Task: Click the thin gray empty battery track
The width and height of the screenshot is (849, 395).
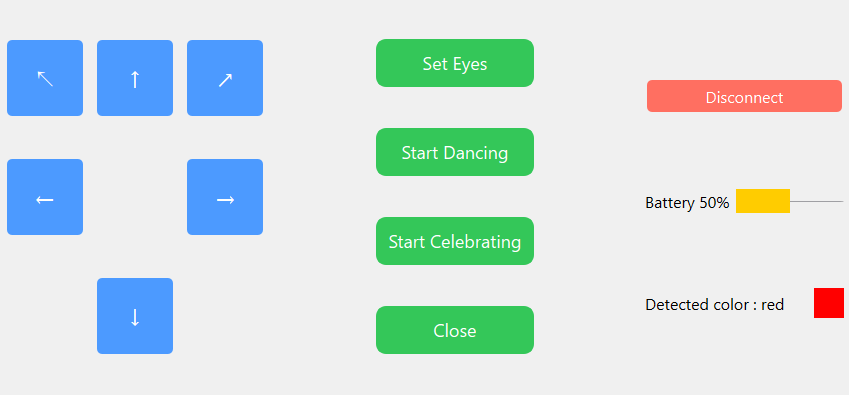Action: coord(817,201)
